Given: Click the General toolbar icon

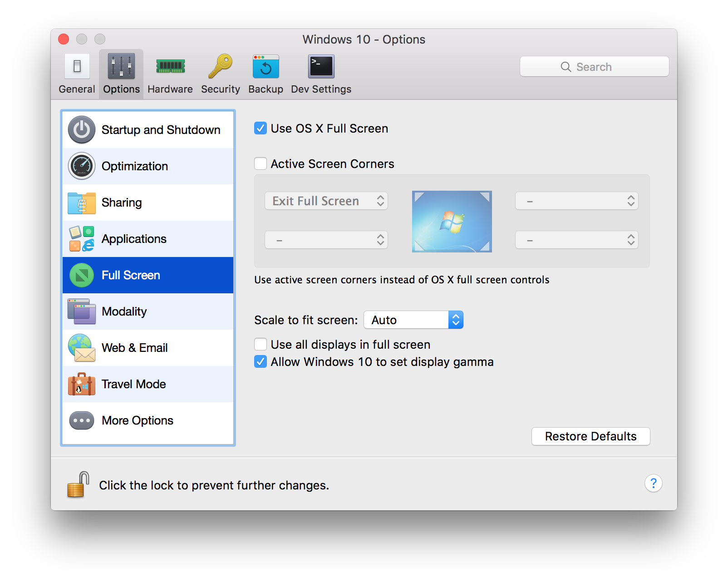Looking at the screenshot, I should pyautogui.click(x=77, y=67).
